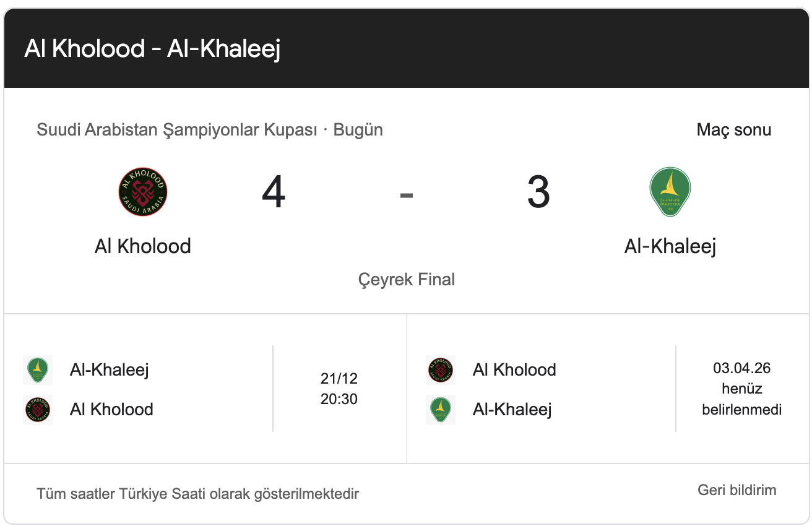
Task: Click the Al-Khaleej score of 3
Action: point(538,192)
